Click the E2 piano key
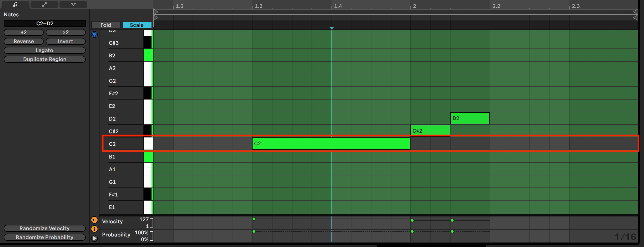The width and height of the screenshot is (644, 247). coord(148,106)
